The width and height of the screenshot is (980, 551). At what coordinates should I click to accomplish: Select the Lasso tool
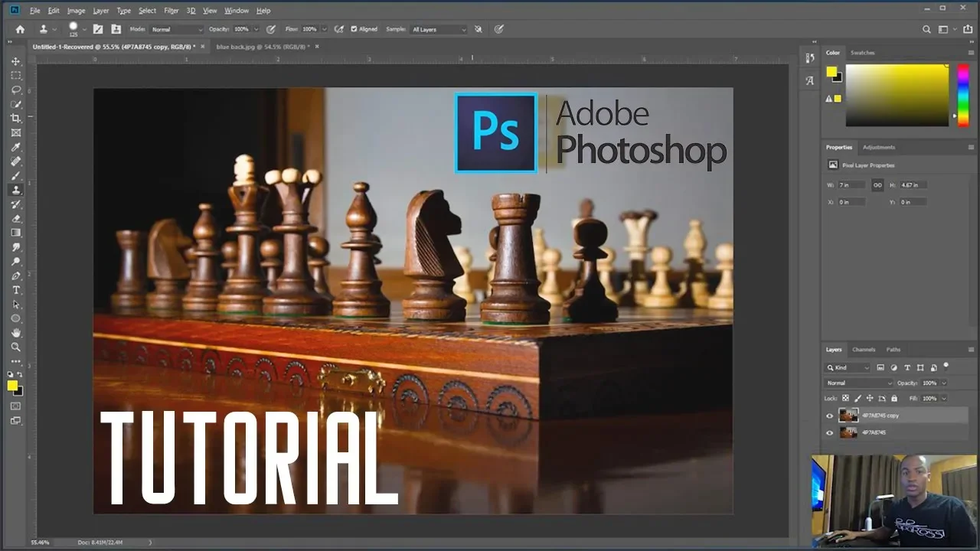[15, 90]
